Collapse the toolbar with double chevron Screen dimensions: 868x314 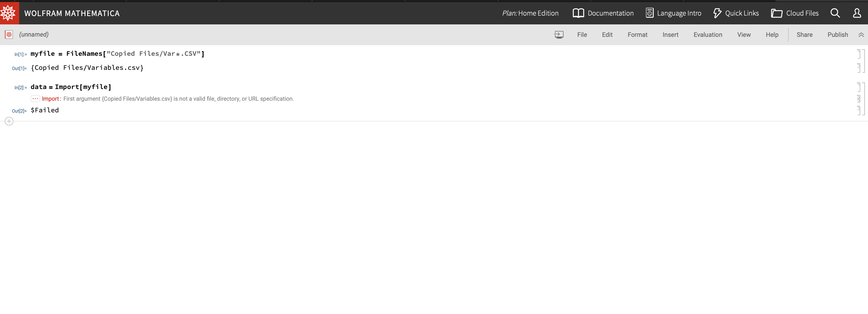(x=861, y=35)
